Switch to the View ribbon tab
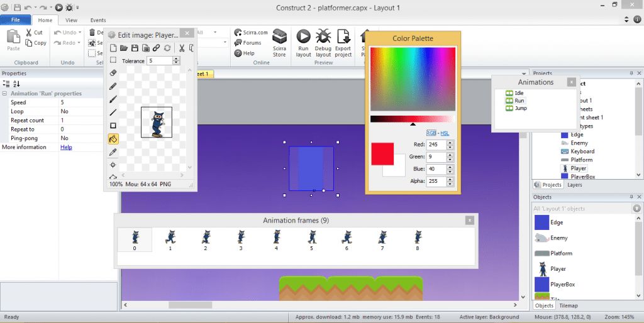The image size is (644, 323). [x=71, y=19]
